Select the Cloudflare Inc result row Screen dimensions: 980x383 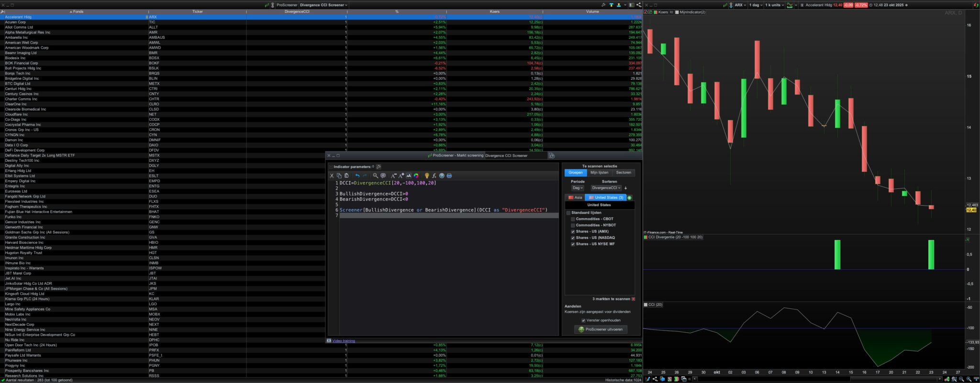pos(321,114)
